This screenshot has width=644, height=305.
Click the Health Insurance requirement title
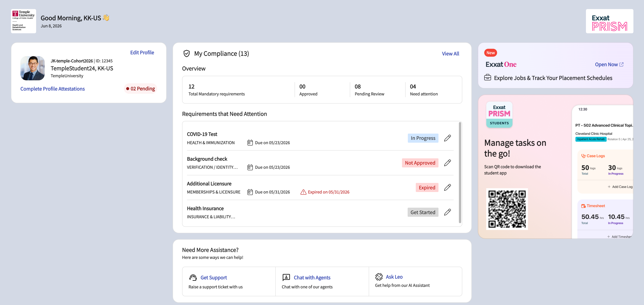coord(205,208)
